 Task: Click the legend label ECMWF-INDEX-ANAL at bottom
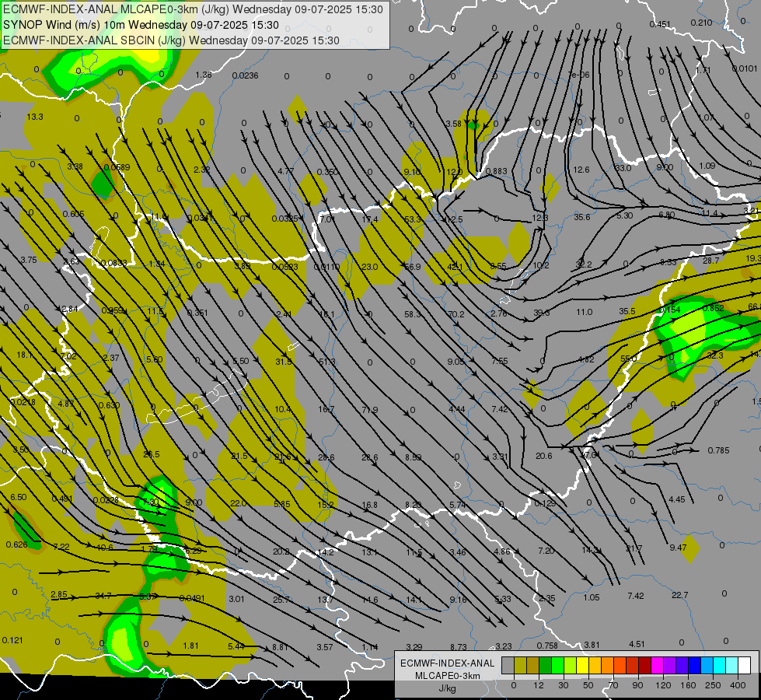pos(448,663)
